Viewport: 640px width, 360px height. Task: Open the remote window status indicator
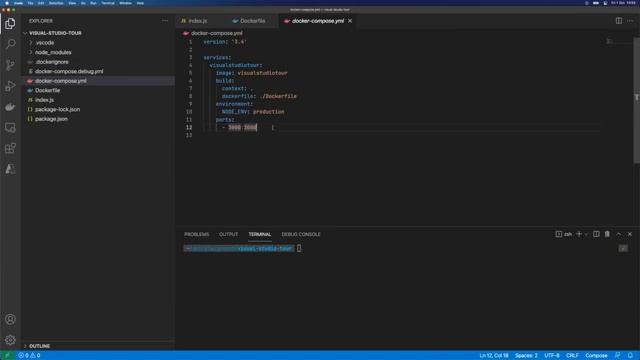(x=7, y=356)
